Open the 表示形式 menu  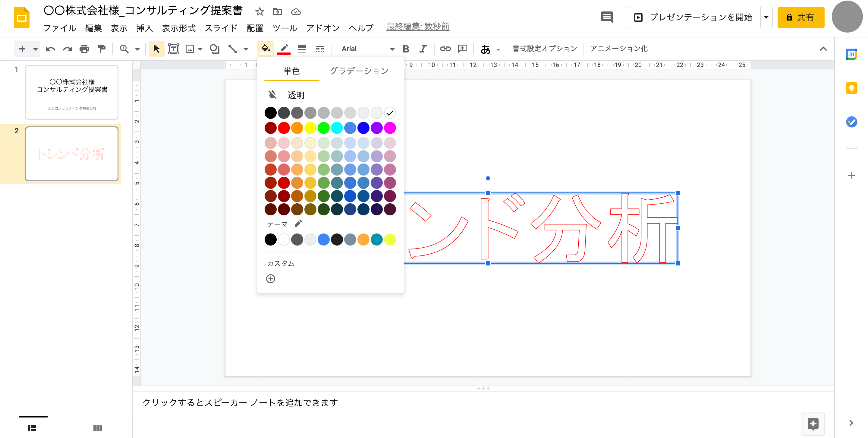click(179, 28)
